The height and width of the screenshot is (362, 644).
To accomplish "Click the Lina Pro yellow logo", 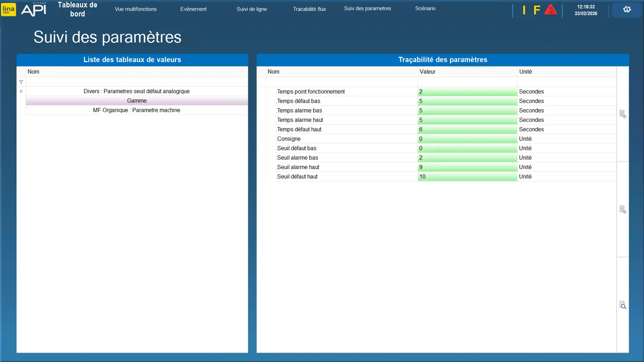I will (8, 9).
